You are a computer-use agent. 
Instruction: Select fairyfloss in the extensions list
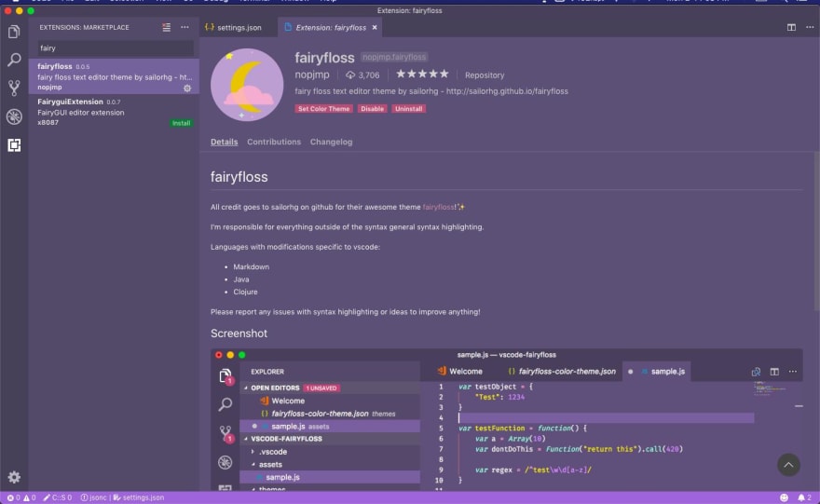point(114,76)
